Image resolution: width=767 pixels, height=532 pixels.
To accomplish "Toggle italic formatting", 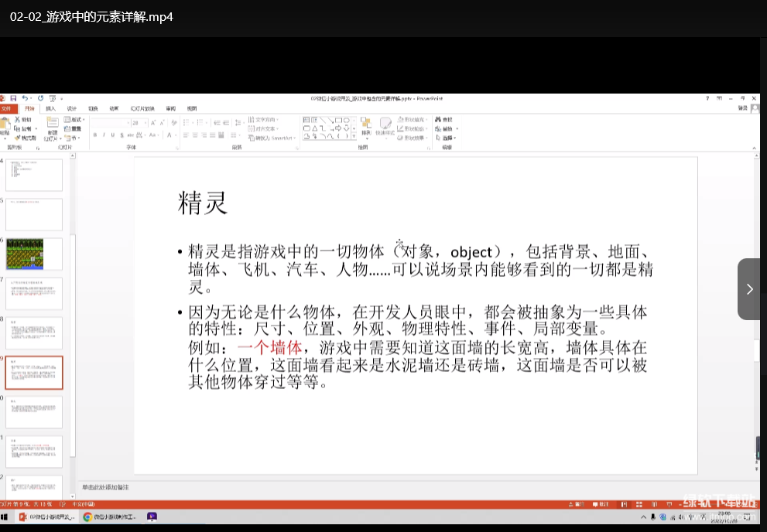I will 104,135.
